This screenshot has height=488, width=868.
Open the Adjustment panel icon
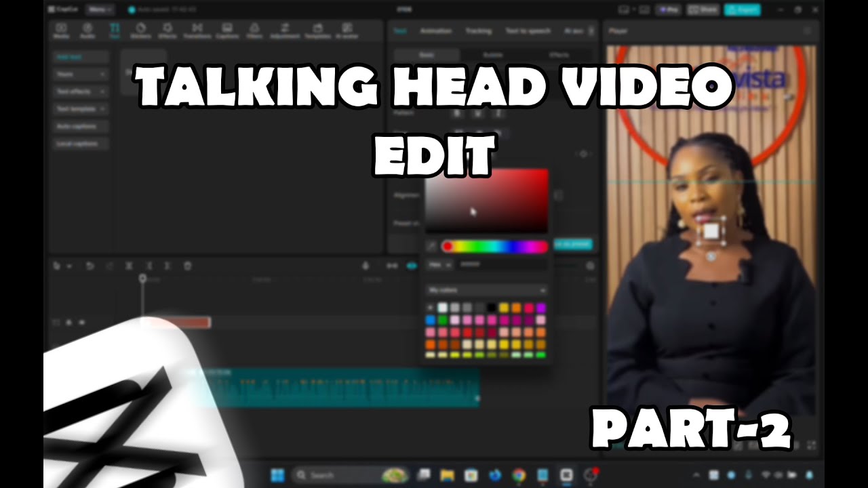pos(285,30)
